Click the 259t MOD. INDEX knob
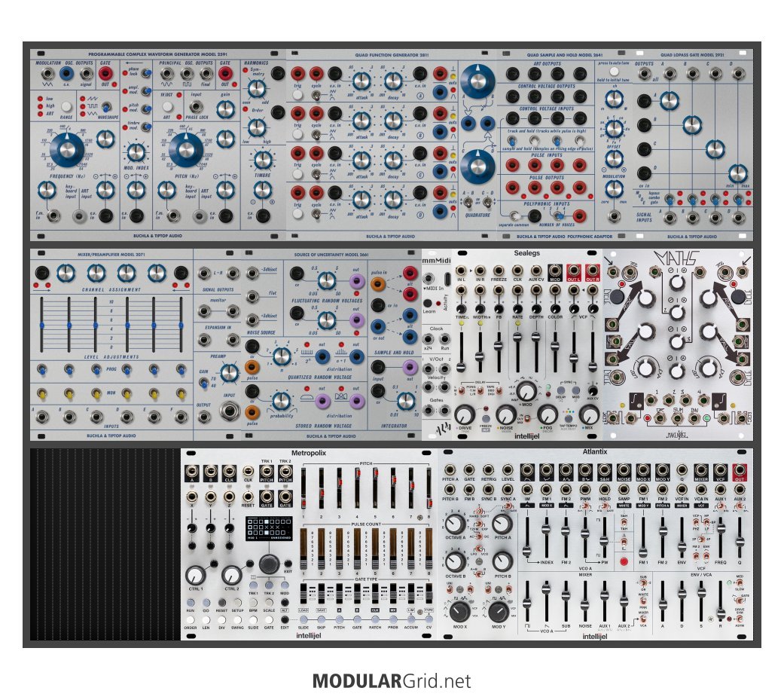Viewport: 784px width, 697px height. click(x=136, y=153)
